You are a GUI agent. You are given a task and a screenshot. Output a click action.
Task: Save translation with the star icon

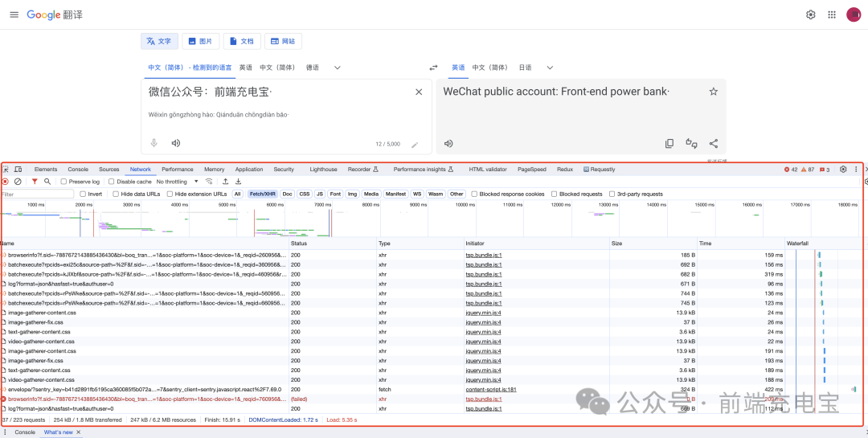(713, 92)
